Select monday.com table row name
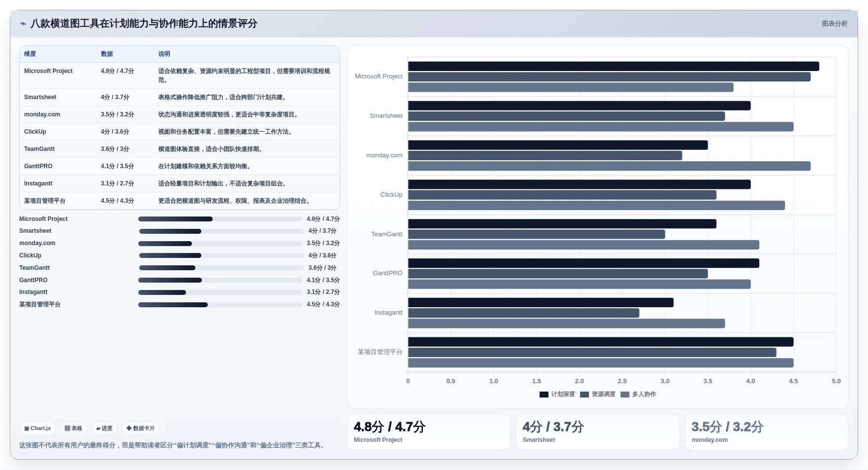This screenshot has width=868, height=470. pyautogui.click(x=42, y=114)
